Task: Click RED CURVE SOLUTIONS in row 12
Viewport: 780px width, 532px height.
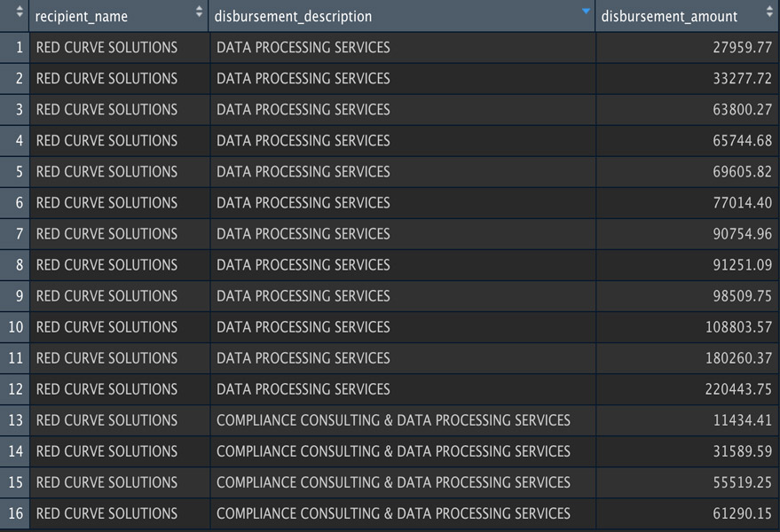Action: (x=106, y=389)
